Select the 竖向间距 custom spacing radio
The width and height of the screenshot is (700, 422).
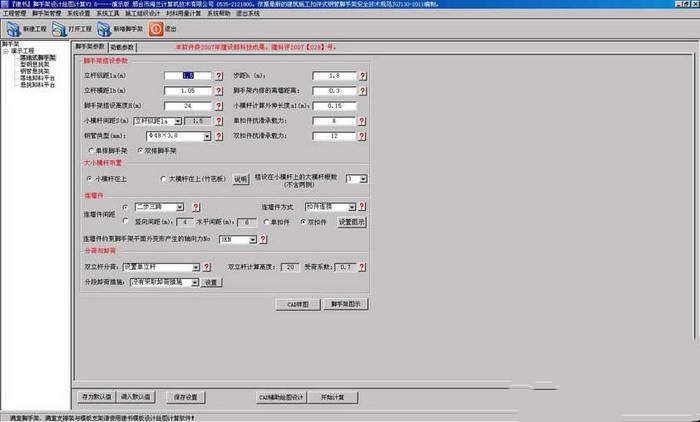click(125, 221)
